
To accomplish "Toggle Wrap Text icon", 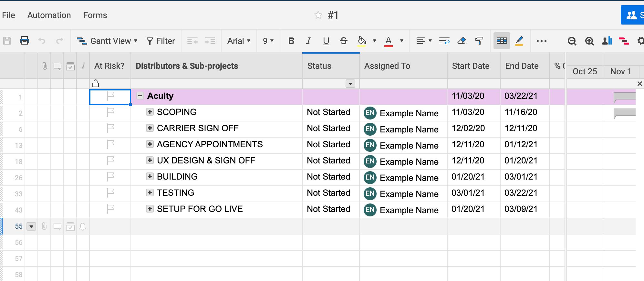I will coord(444,41).
